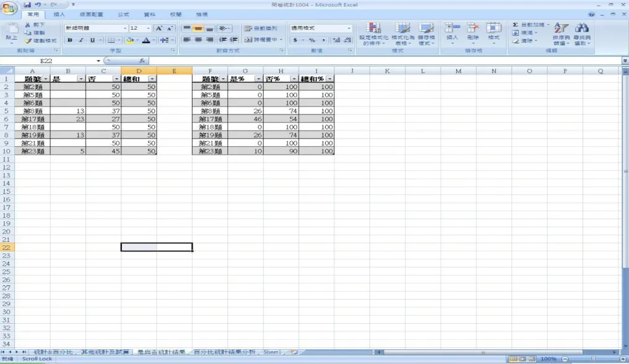Open the number format dropdown

click(349, 28)
